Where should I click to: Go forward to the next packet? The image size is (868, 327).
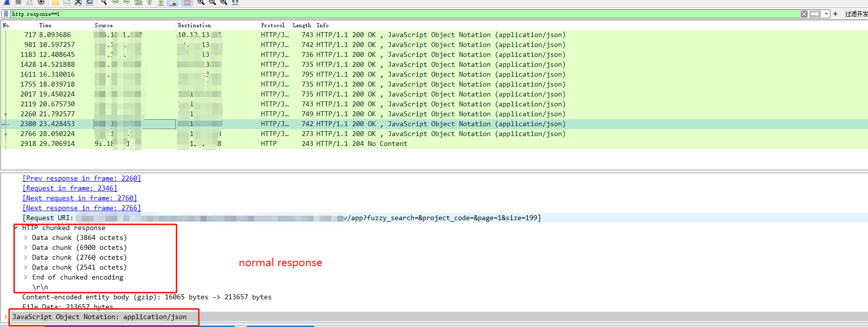tap(127, 2)
